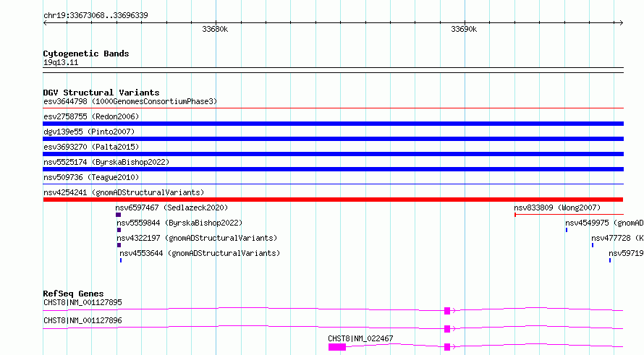Select the nsv5525174 blue variant bar
This screenshot has height=355, width=644.
point(333,169)
